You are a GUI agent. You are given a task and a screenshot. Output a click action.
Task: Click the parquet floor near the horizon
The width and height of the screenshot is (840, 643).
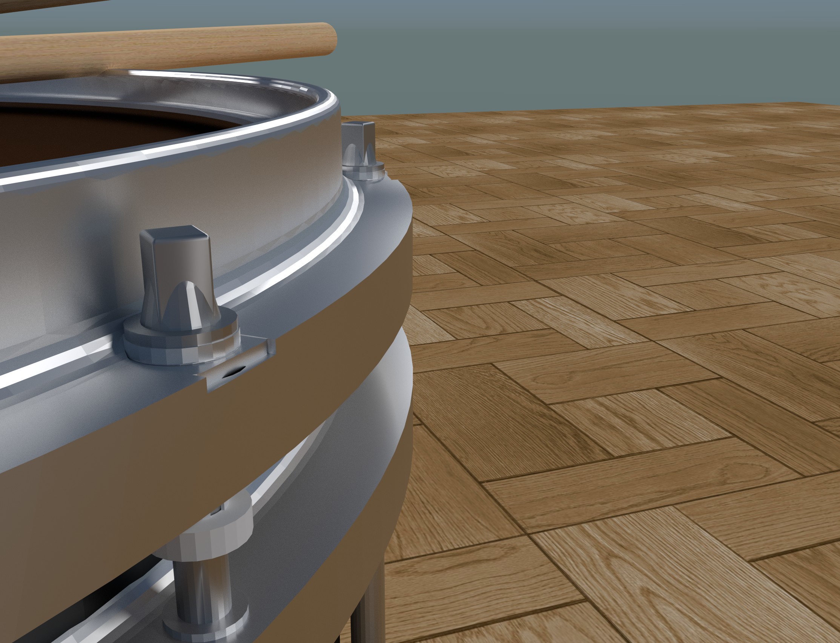(x=612, y=123)
